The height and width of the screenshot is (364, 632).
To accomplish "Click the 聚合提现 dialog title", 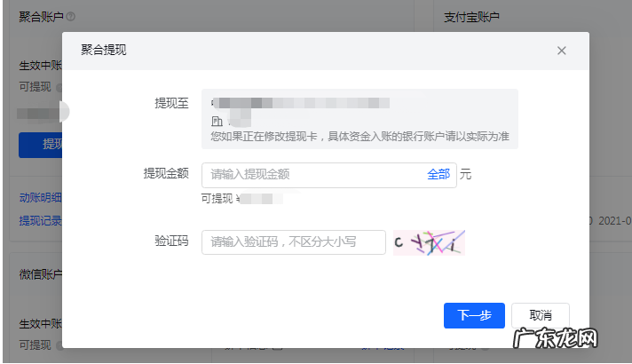I will [x=104, y=50].
